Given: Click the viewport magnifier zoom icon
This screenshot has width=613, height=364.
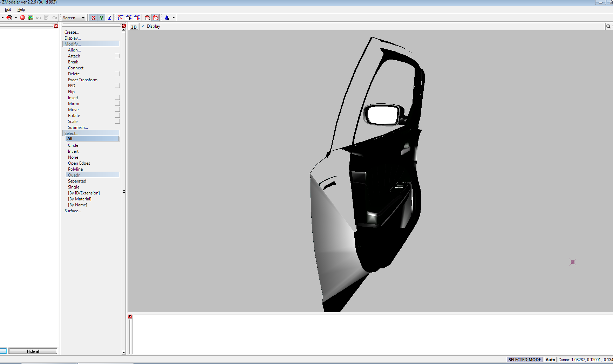Looking at the screenshot, I should 608,26.
